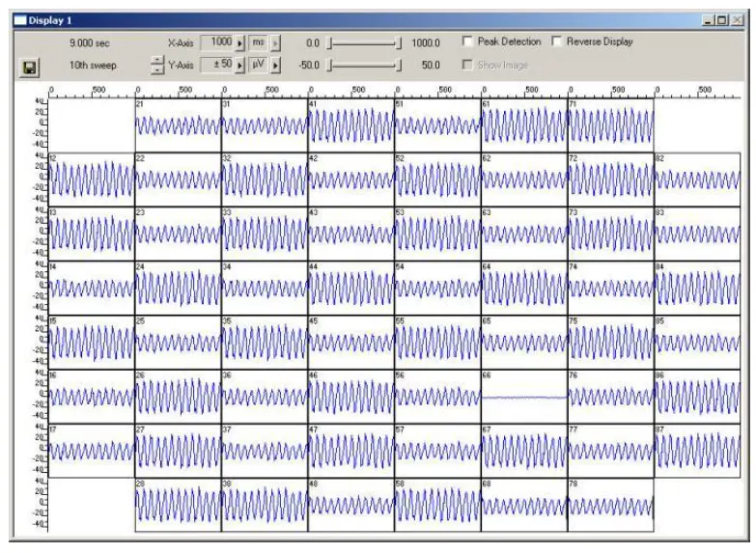Select the channel 36 trace panel
This screenshot has width=756, height=553.
pos(265,397)
